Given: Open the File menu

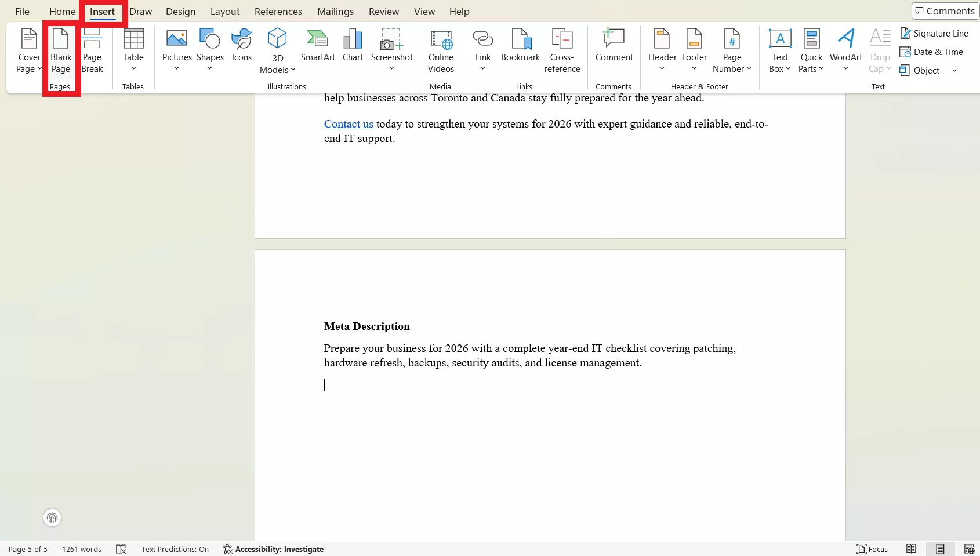Looking at the screenshot, I should pos(22,12).
